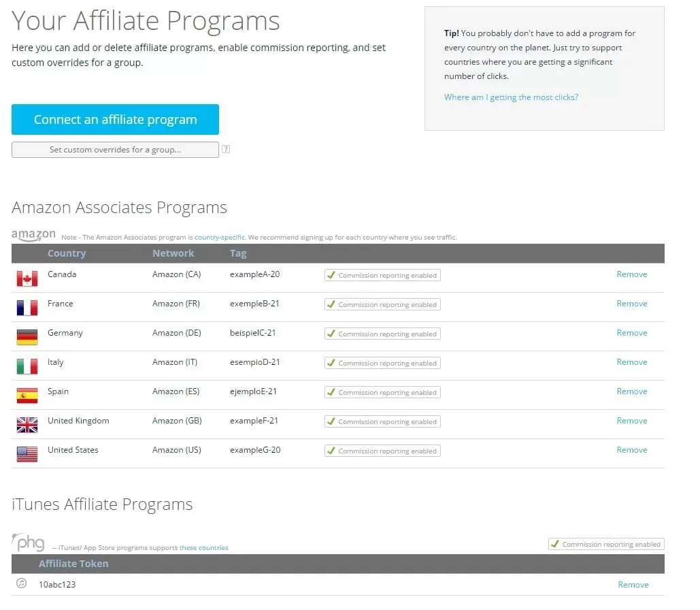The image size is (700, 610).
Task: Click the Tag column header
Action: (x=238, y=253)
